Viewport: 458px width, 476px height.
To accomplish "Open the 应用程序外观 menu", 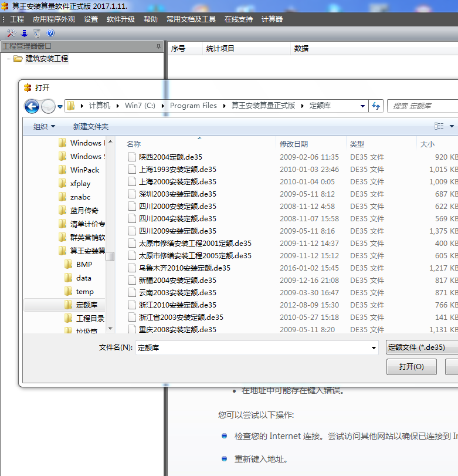I will pyautogui.click(x=54, y=19).
